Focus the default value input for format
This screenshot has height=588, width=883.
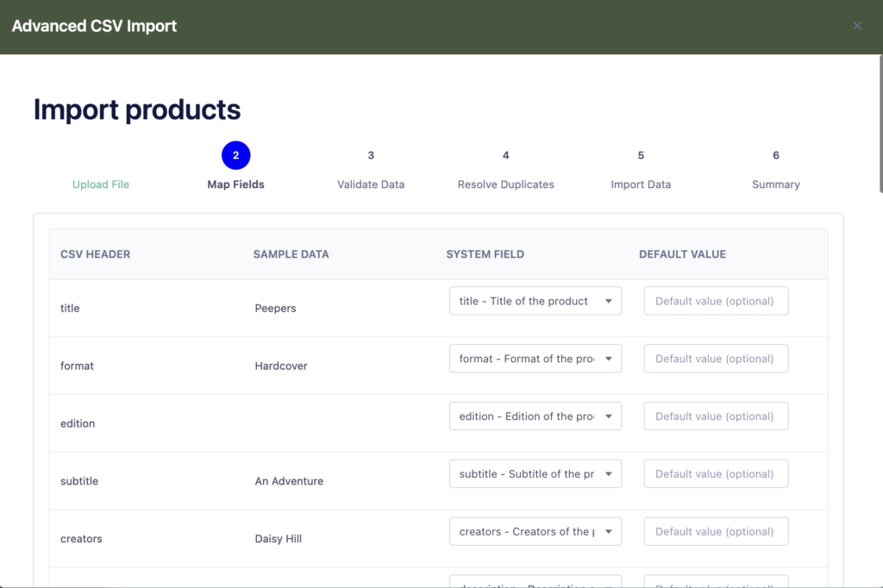coord(716,359)
